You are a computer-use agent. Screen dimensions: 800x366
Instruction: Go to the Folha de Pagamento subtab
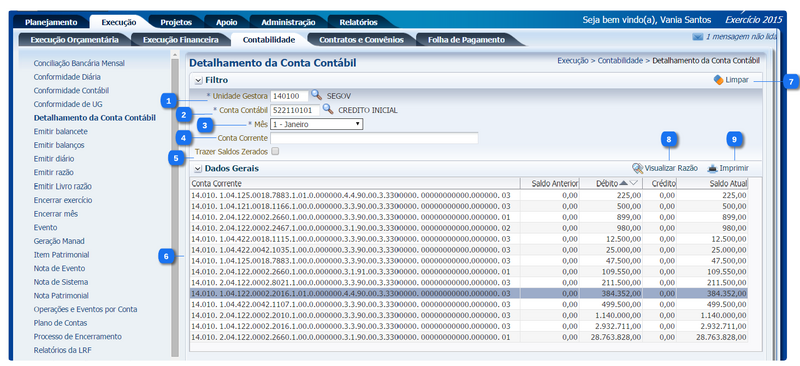click(x=466, y=39)
